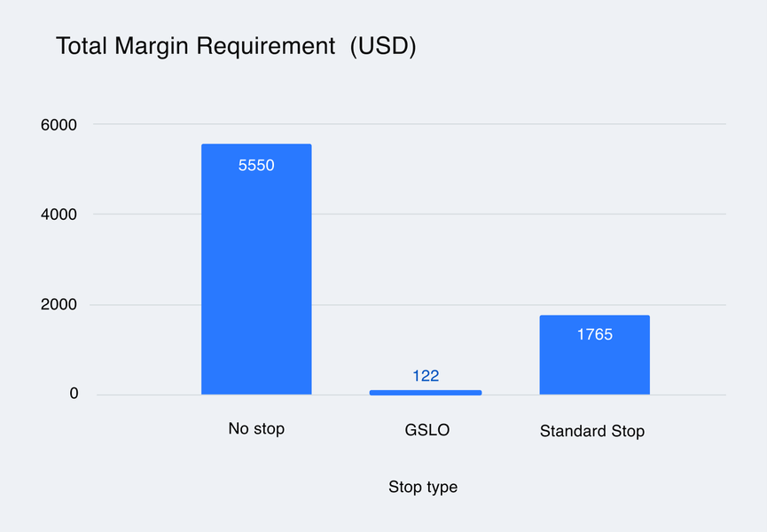Image resolution: width=767 pixels, height=532 pixels.
Task: Click the 122 value label
Action: pos(426,376)
